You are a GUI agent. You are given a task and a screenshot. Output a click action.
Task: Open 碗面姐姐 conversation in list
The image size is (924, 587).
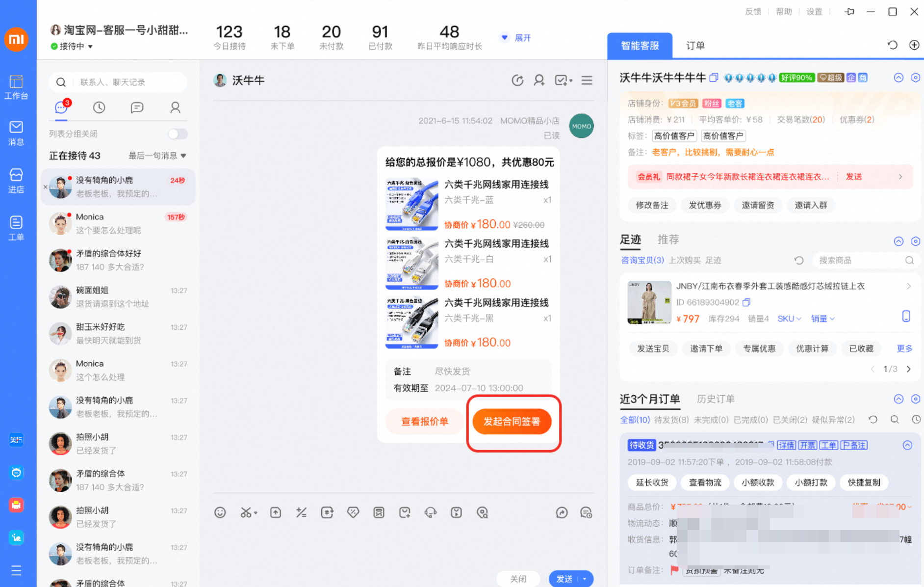[118, 297]
